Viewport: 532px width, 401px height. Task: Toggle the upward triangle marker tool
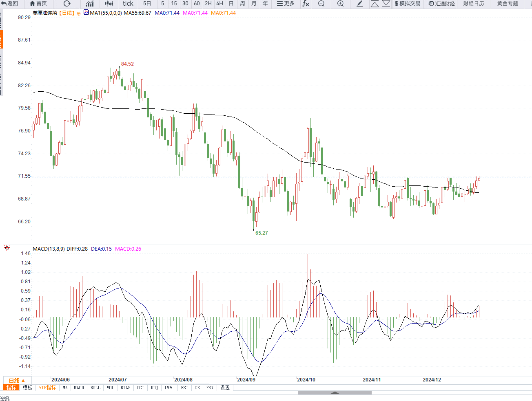(x=375, y=4)
